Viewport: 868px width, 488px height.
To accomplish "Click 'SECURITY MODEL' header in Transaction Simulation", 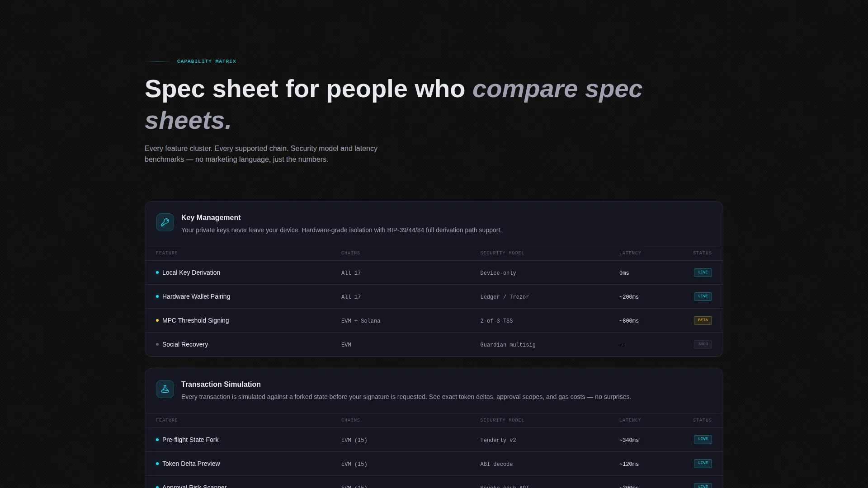I will 502,420.
